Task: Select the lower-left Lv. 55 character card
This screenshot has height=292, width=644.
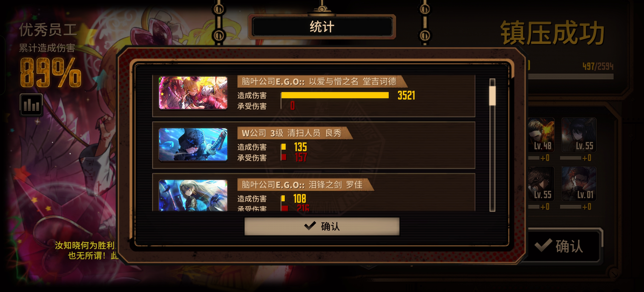Action: [x=541, y=184]
